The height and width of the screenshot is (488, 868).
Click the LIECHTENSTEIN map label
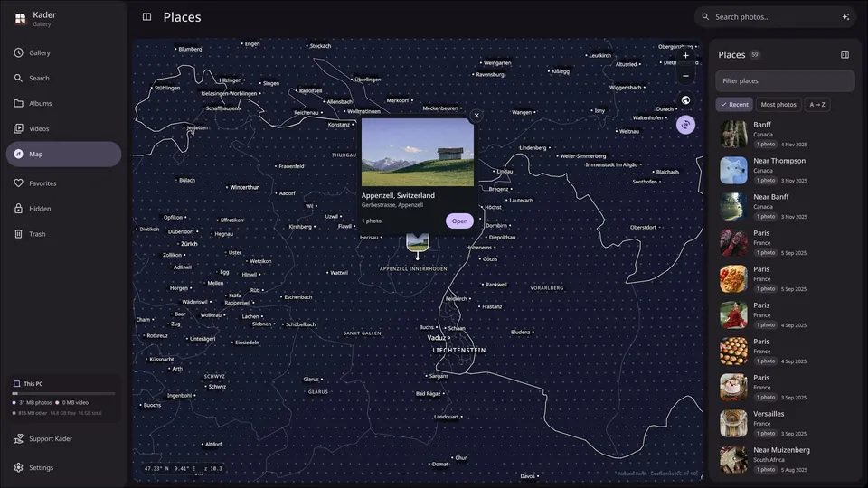coord(459,351)
